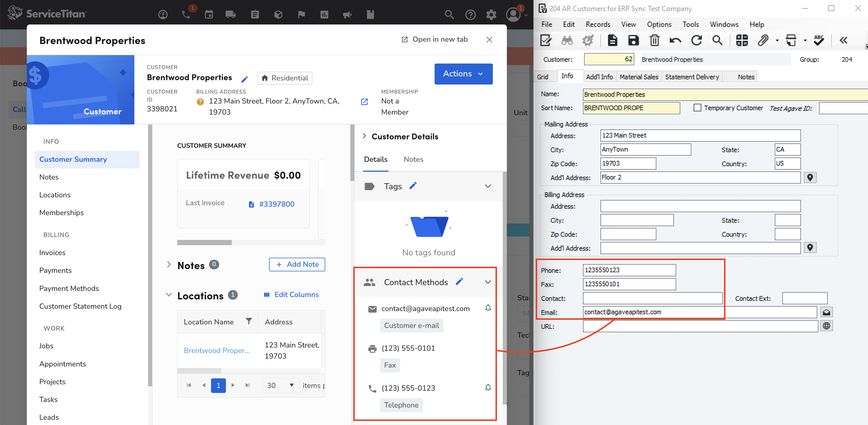
Task: Open URL with globe icon
Action: point(826,326)
